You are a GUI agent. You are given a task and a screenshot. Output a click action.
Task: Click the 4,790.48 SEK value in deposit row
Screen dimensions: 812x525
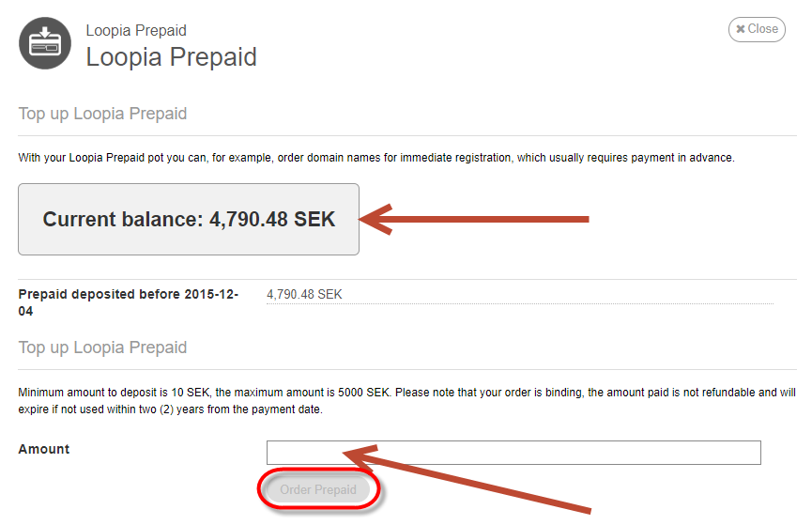(304, 294)
